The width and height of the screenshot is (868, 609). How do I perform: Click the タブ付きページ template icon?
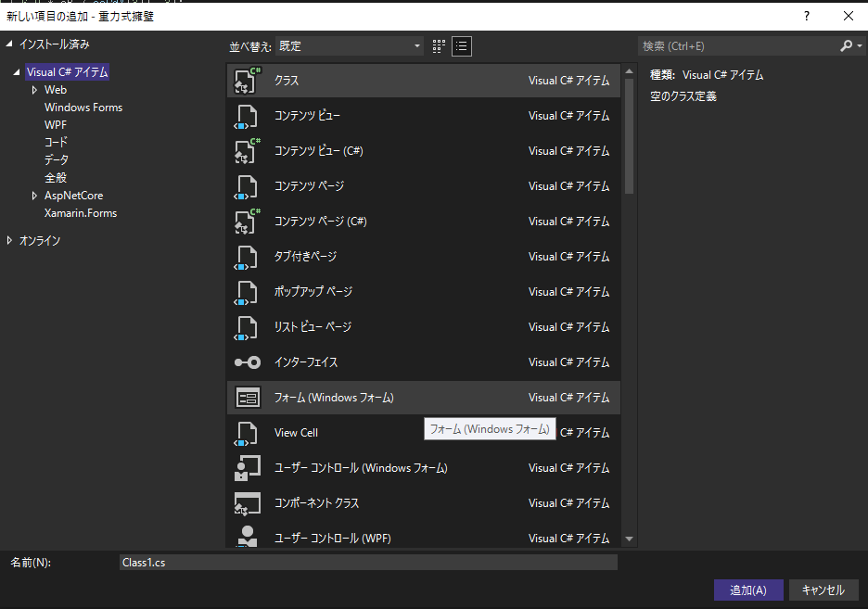(247, 257)
